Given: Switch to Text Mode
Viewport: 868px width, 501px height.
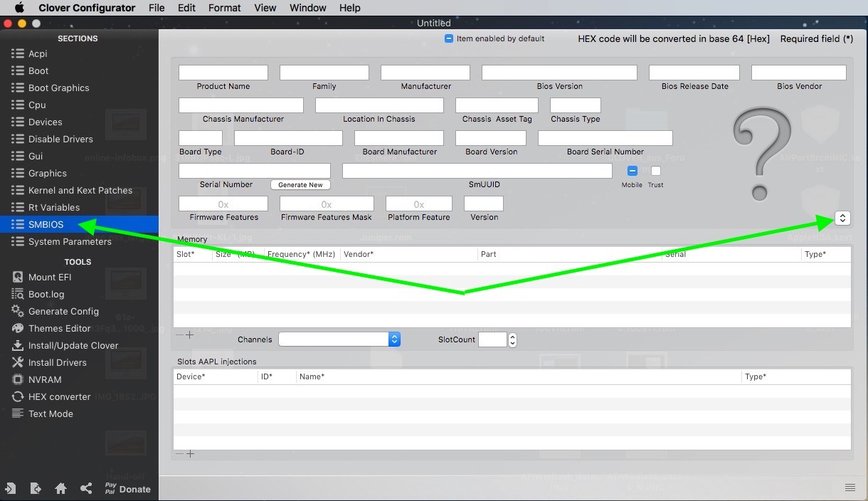Looking at the screenshot, I should 51,413.
